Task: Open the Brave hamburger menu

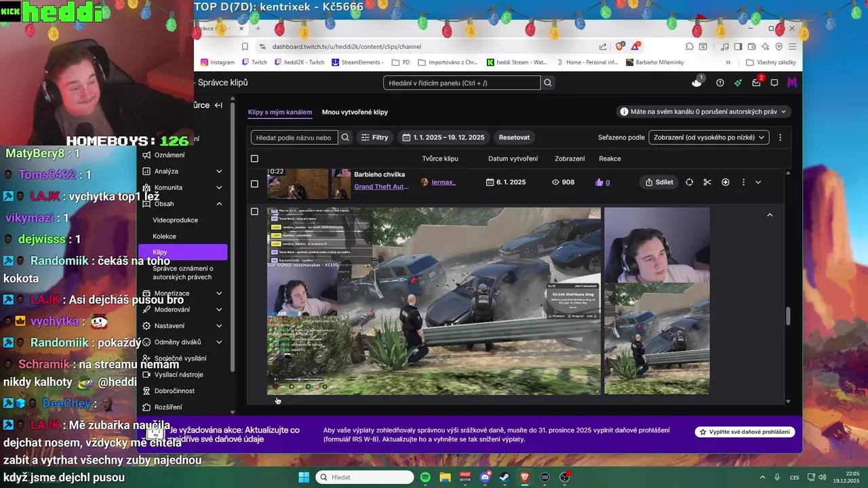Action: 792,46
